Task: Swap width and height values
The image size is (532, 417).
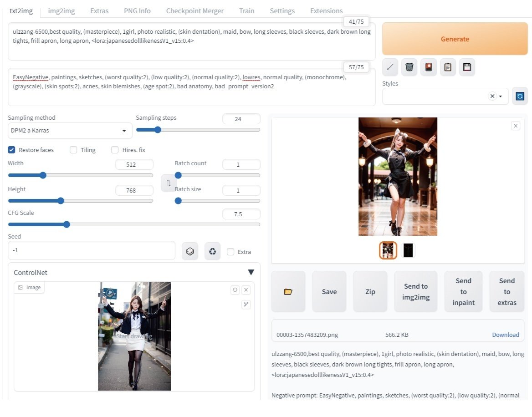Action: (x=169, y=183)
